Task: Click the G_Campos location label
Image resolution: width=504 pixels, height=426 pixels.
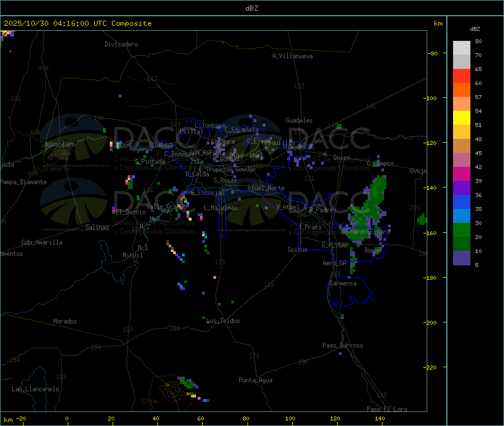Action: click(x=380, y=163)
